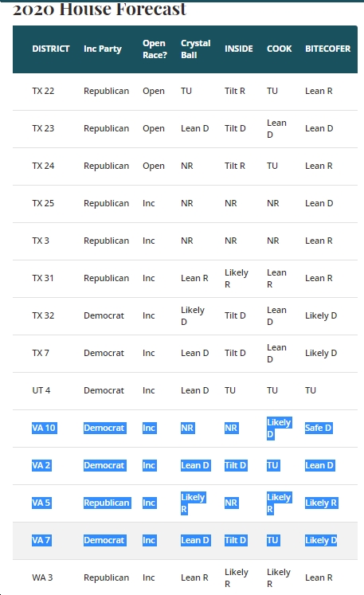Click TX 32 district cell

point(43,315)
